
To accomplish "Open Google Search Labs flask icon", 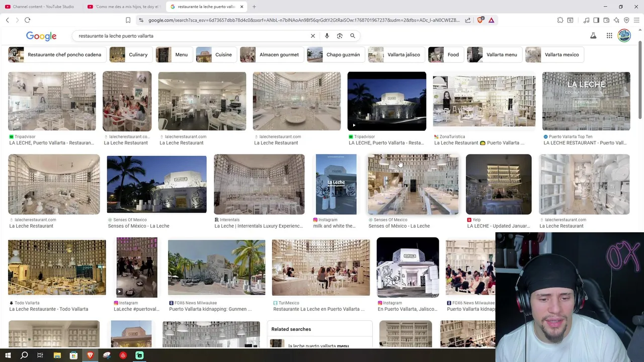I will (593, 36).
